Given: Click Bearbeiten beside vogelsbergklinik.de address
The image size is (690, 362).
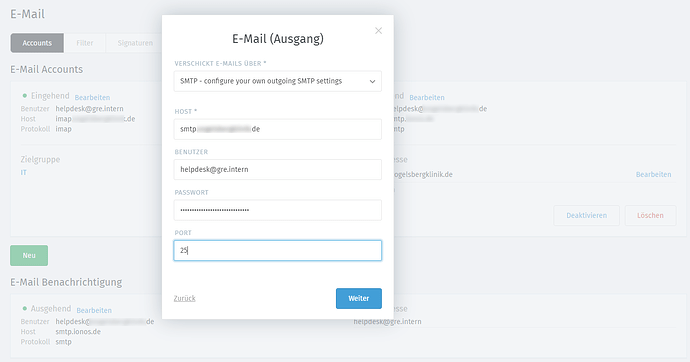Looking at the screenshot, I should (653, 175).
